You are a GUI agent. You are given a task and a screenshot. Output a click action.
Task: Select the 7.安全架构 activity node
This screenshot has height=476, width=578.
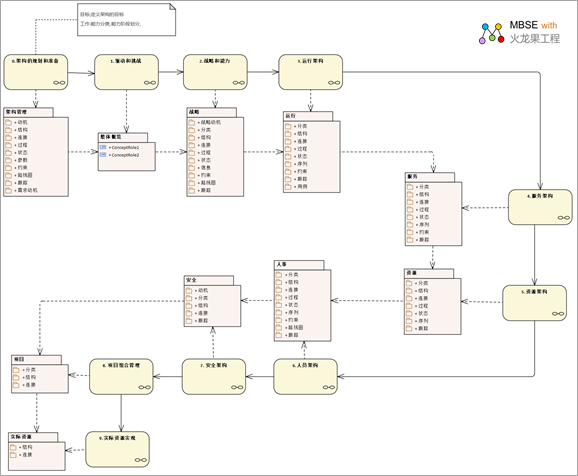point(214,376)
